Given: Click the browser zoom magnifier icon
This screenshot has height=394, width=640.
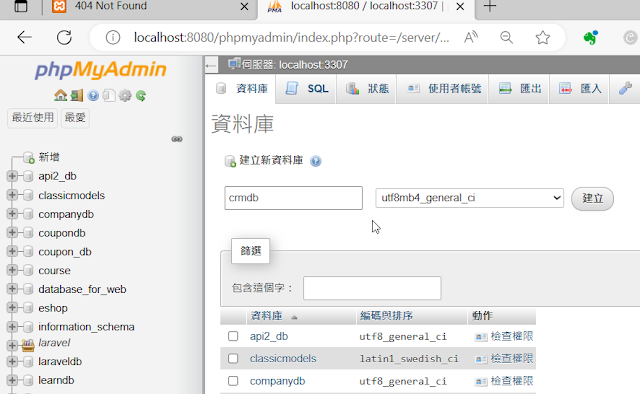Looking at the screenshot, I should click(x=507, y=38).
